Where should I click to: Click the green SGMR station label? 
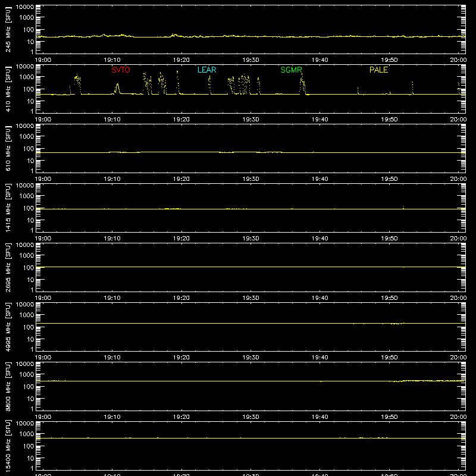291,70
